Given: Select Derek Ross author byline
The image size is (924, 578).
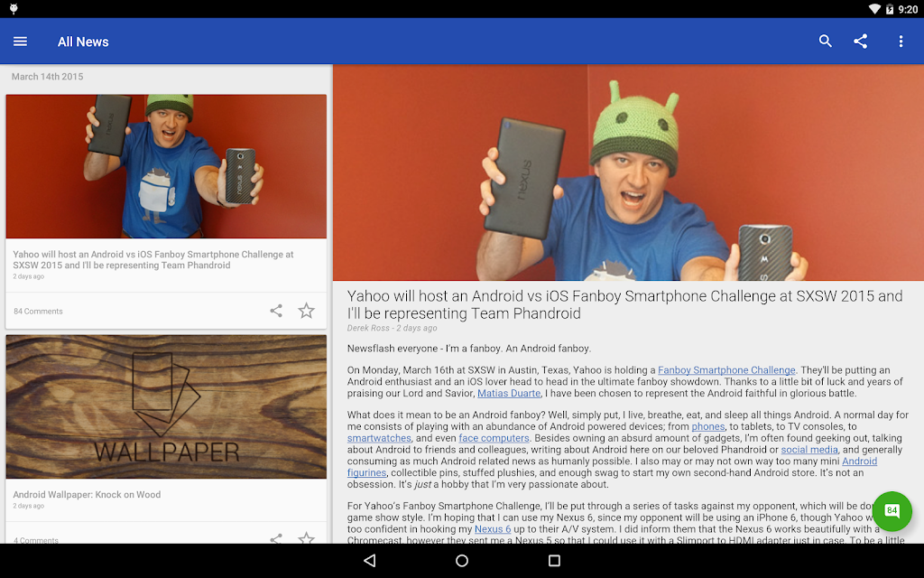Looking at the screenshot, I should (x=368, y=328).
